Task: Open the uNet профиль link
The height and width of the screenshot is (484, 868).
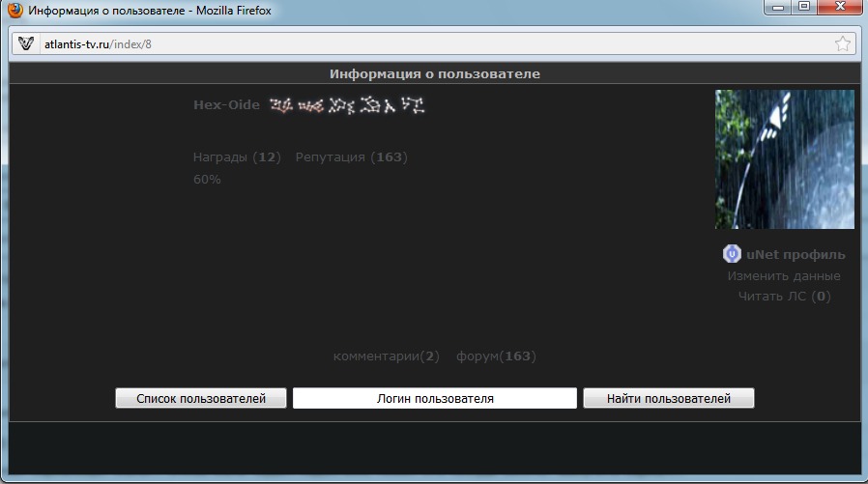Action: tap(796, 254)
